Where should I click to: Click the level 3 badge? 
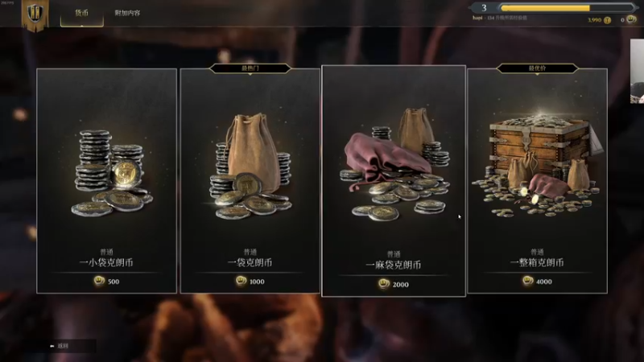484,8
